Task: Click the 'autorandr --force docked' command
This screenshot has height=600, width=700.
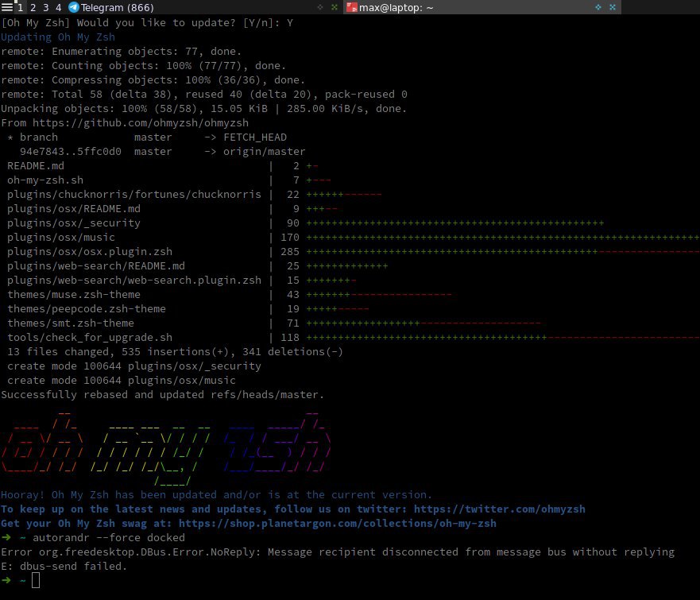Action: click(109, 537)
